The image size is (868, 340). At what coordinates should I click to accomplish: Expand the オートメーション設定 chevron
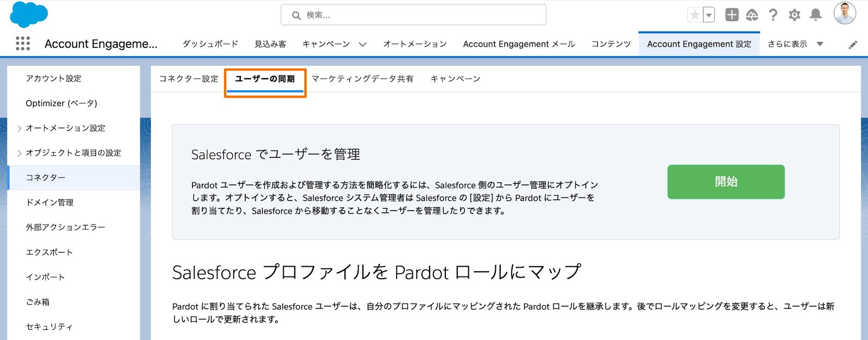(20, 128)
